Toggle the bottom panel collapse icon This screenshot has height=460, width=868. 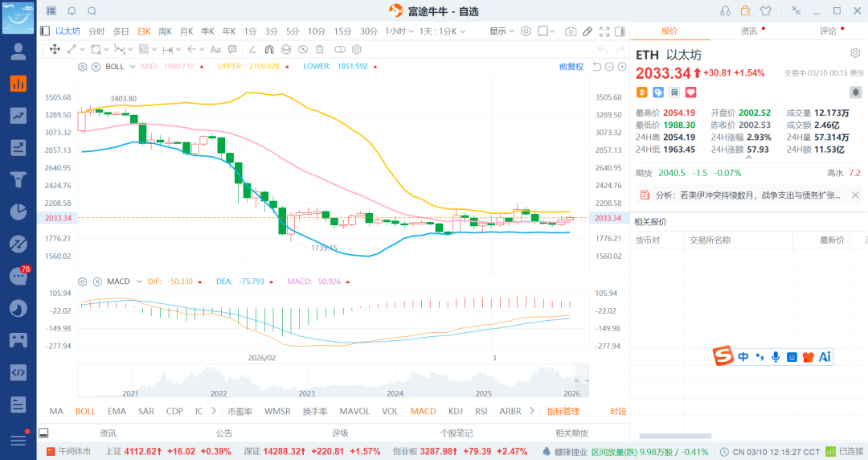click(43, 433)
